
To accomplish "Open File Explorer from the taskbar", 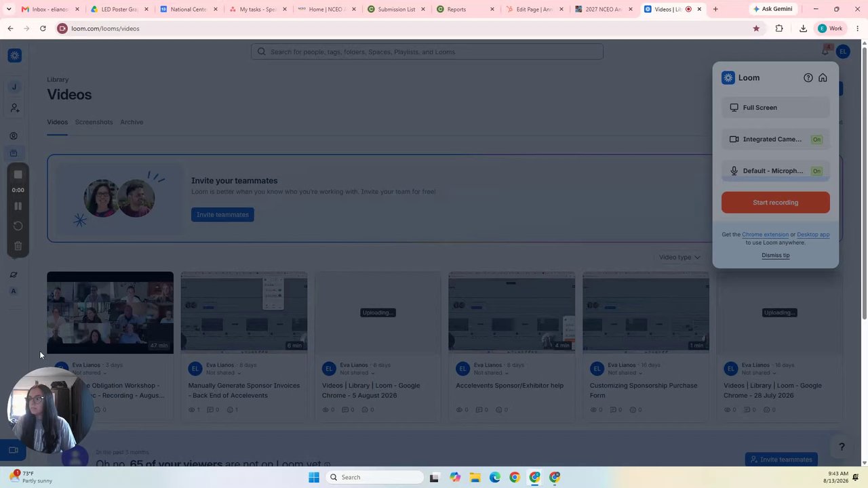I will coord(475,477).
